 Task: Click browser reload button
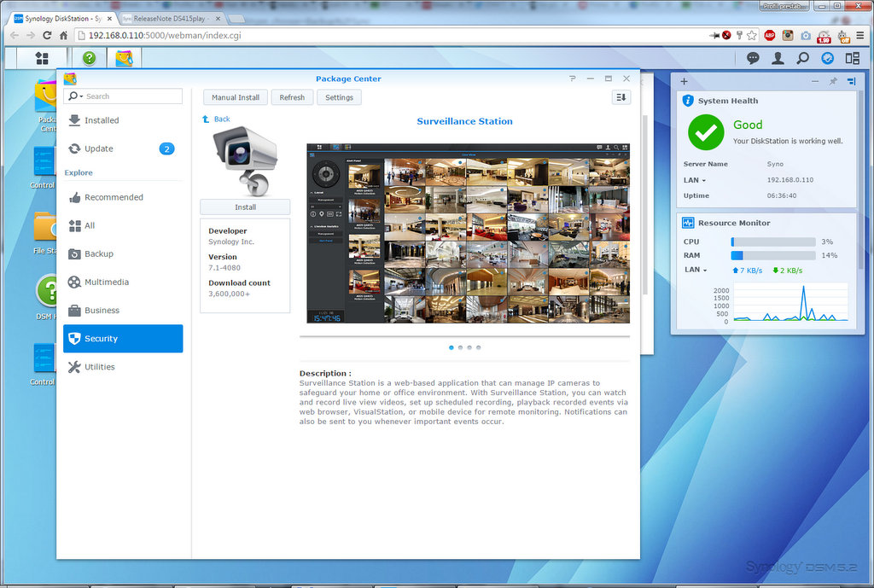tap(47, 35)
